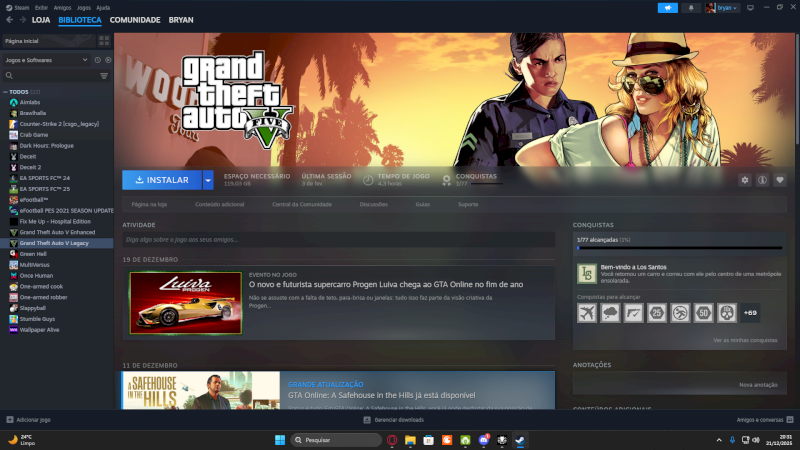
Task: Open install options dropdown arrow
Action: click(x=208, y=180)
